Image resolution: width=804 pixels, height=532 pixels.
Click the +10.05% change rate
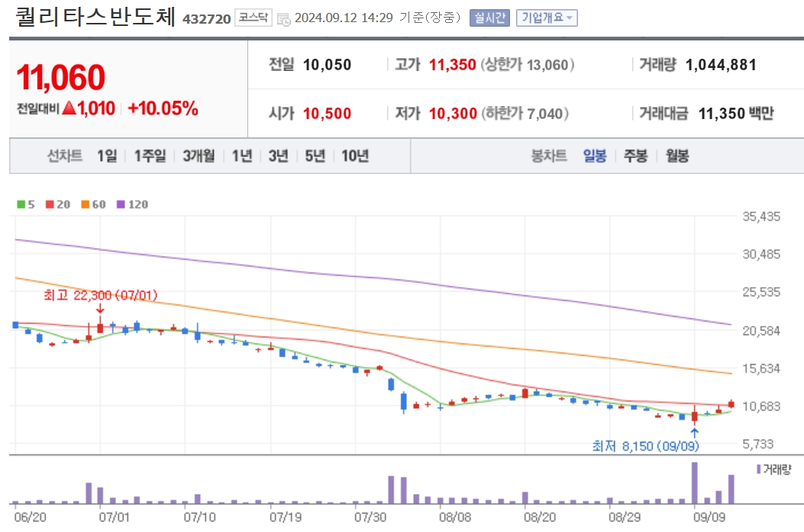coord(163,108)
